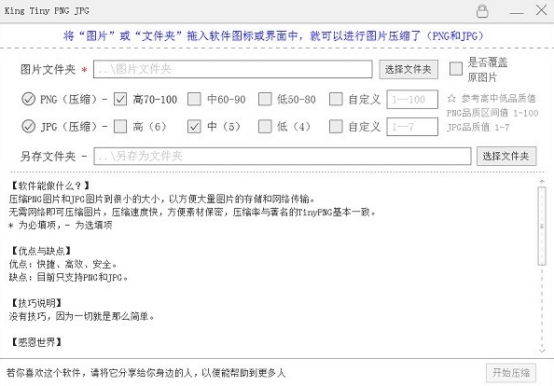Click the star icon before 参考高中低品质值
The width and height of the screenshot is (554, 386).
click(452, 98)
